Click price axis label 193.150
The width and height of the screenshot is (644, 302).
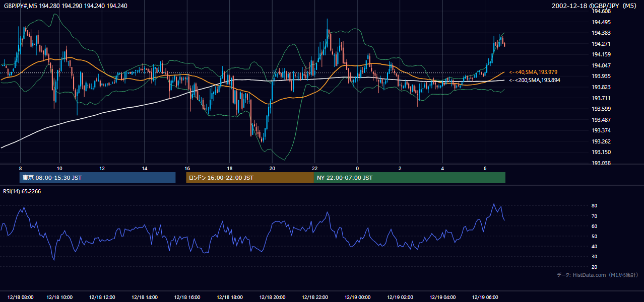click(601, 152)
